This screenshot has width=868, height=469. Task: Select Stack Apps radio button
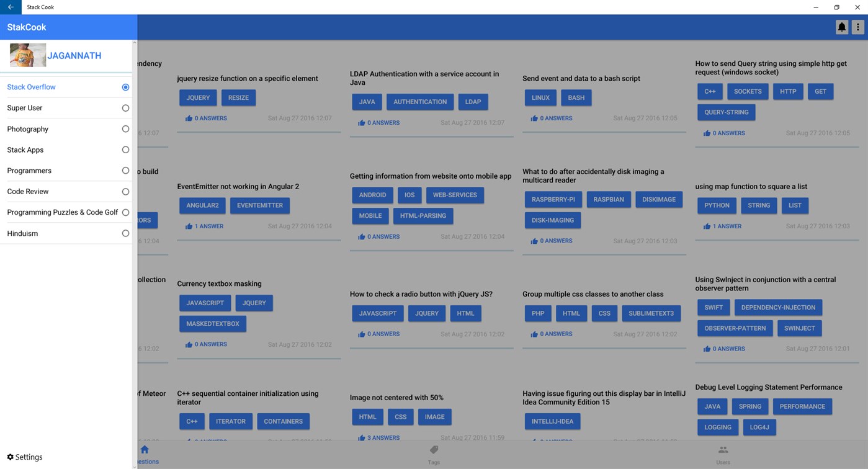coord(125,150)
